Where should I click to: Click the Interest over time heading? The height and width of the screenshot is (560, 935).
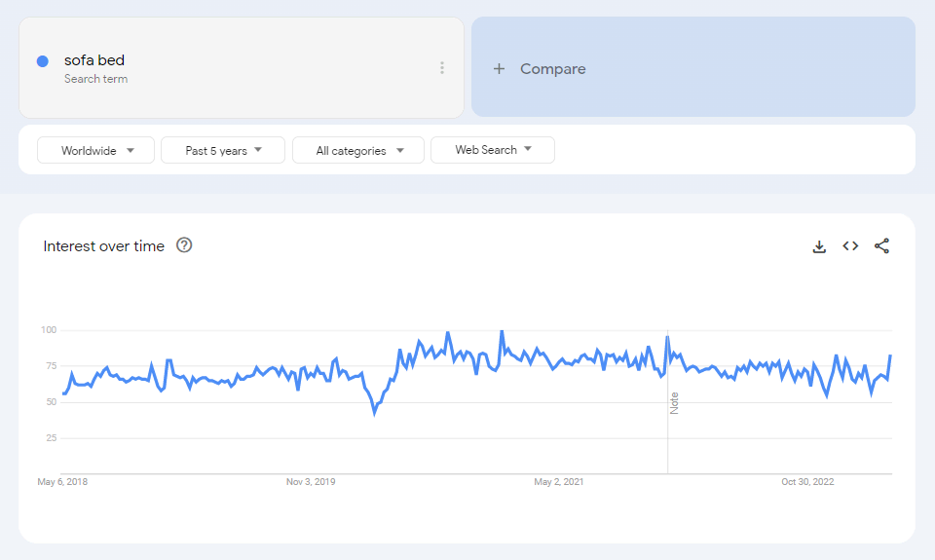coord(104,246)
